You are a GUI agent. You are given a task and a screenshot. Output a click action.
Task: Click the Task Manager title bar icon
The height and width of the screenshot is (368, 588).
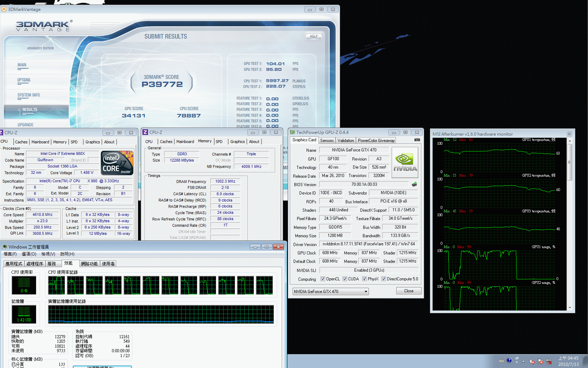click(5, 247)
